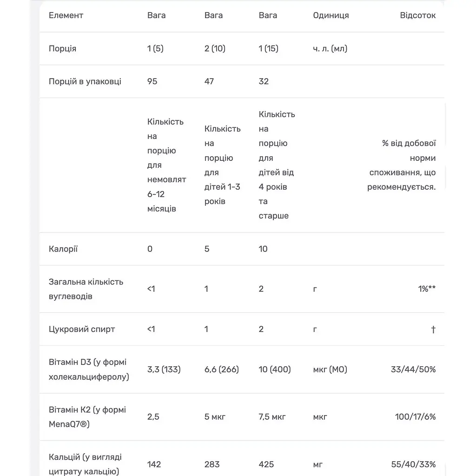Click the Одиниця column header
Viewport: 476px width, 476px height.
(331, 15)
